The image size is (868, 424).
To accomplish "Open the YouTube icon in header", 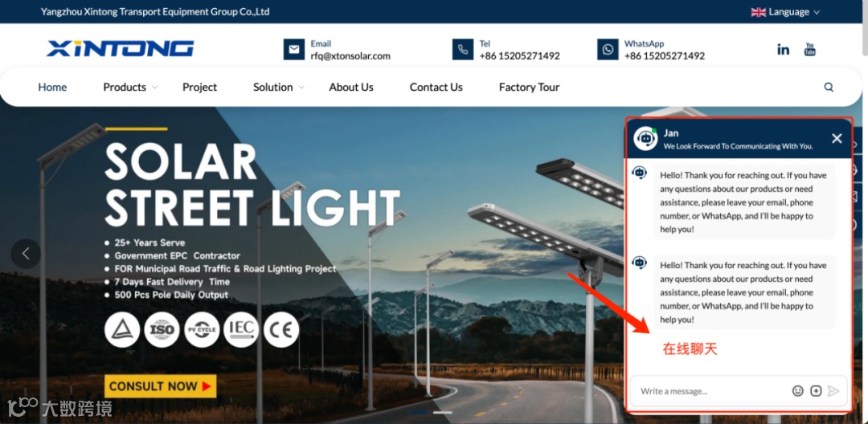I will pyautogui.click(x=810, y=49).
